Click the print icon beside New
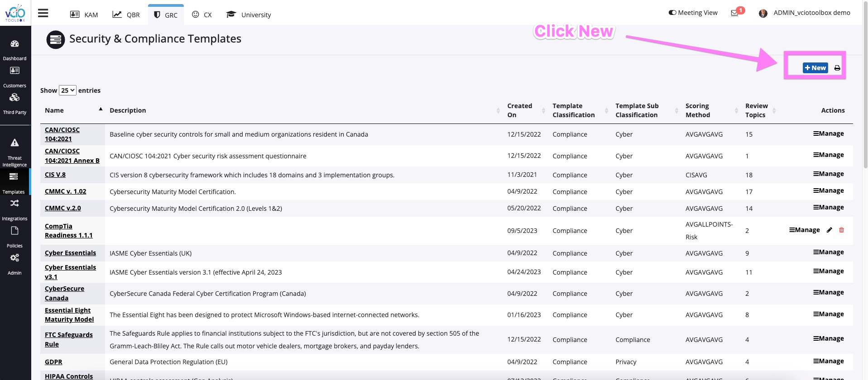Image resolution: width=868 pixels, height=380 pixels. 837,68
